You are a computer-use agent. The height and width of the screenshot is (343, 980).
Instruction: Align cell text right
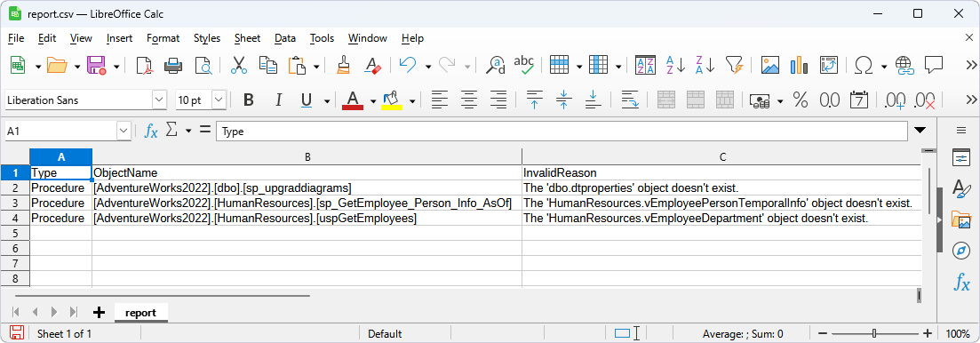(498, 100)
